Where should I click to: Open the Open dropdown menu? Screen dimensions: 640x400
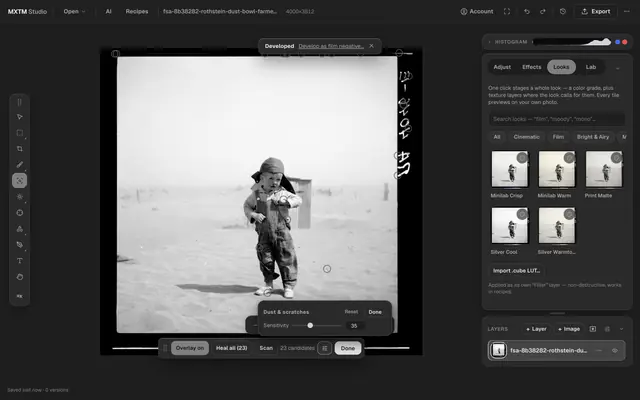click(x=74, y=11)
